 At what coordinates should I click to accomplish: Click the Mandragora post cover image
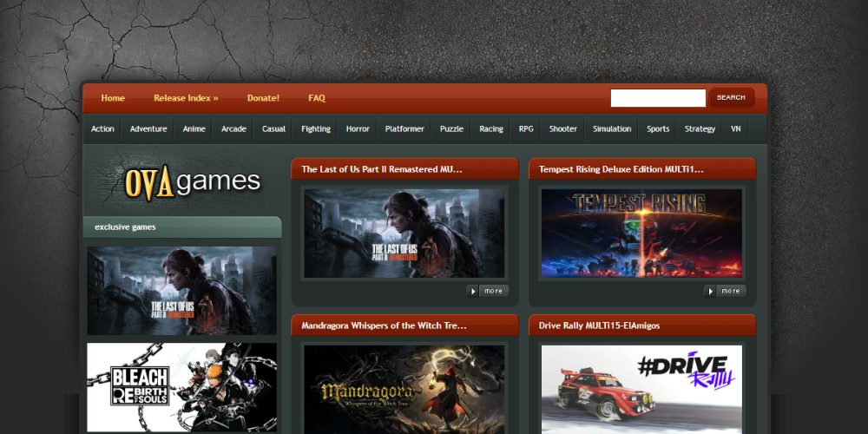(404, 390)
